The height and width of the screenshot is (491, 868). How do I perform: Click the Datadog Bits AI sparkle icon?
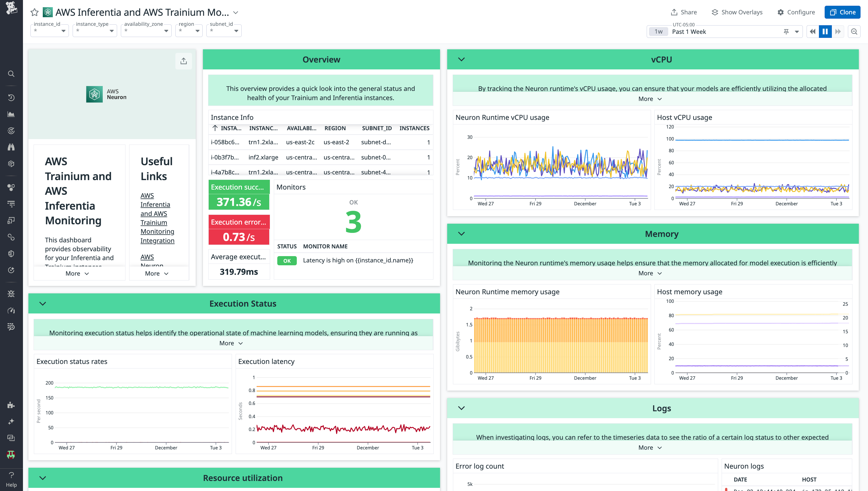[11, 421]
